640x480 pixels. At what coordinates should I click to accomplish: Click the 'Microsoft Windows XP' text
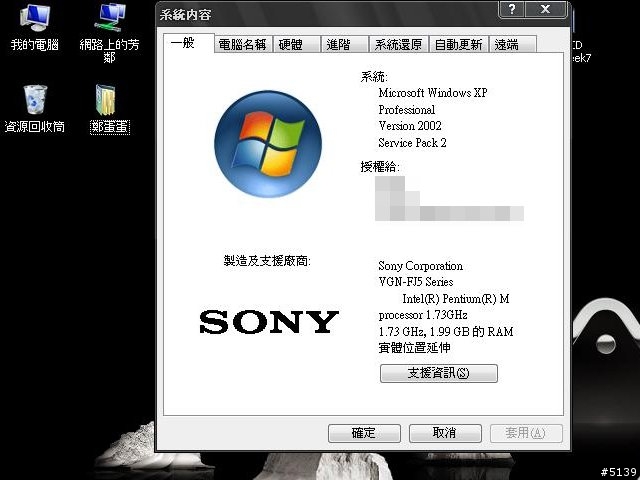click(x=433, y=93)
